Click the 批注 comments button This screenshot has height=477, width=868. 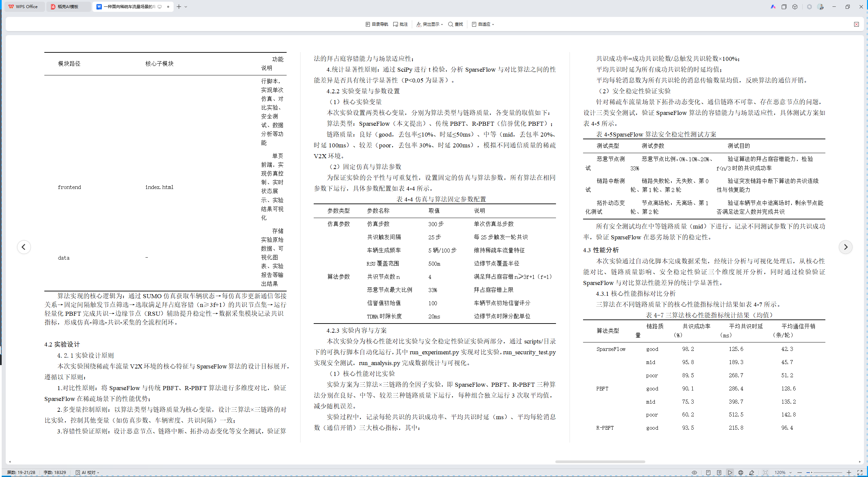(400, 24)
